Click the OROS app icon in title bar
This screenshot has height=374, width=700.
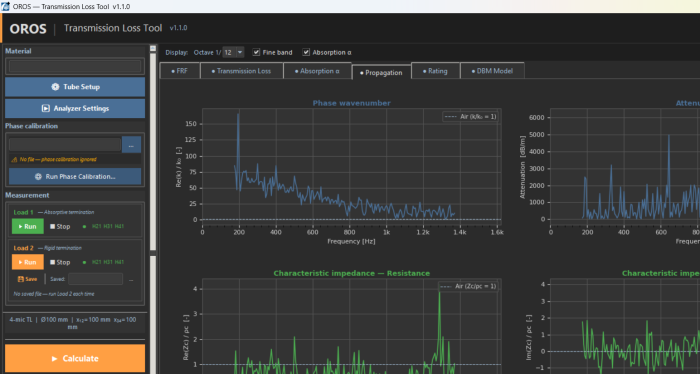5,6
